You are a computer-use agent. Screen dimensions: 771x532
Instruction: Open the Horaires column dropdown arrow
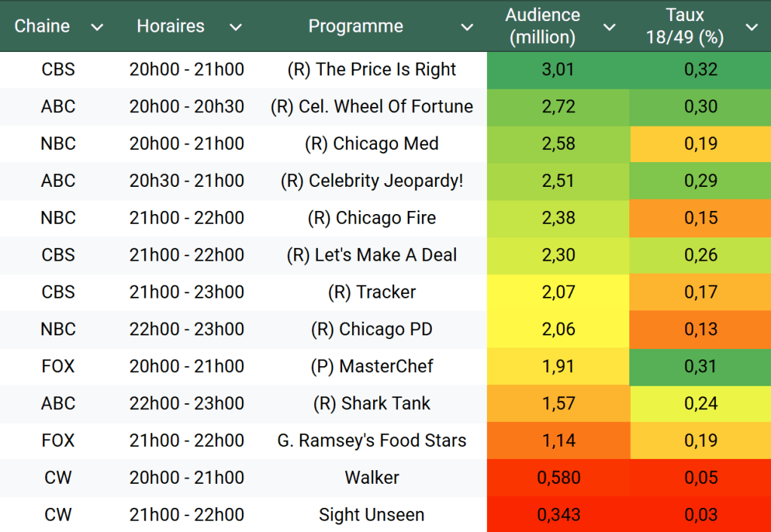click(235, 27)
